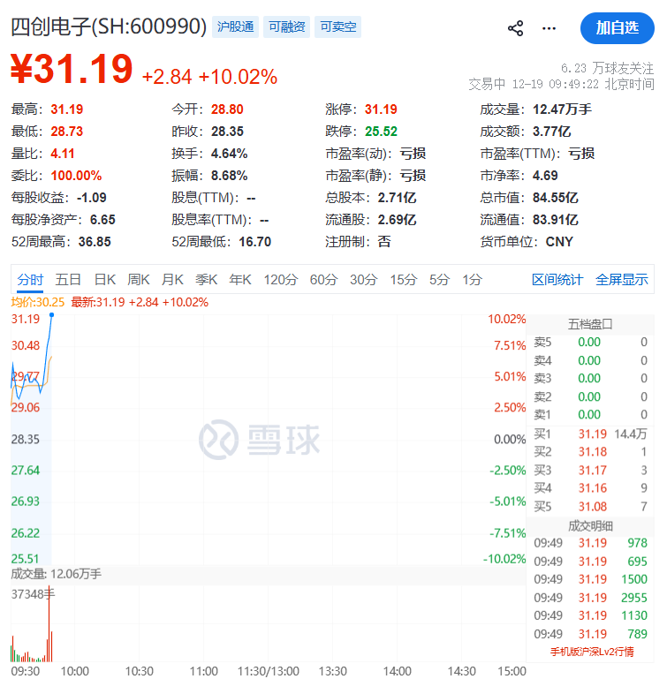Viewport: 667px width, 694px height.
Task: Click the 可融资 tag
Action: coord(286,27)
